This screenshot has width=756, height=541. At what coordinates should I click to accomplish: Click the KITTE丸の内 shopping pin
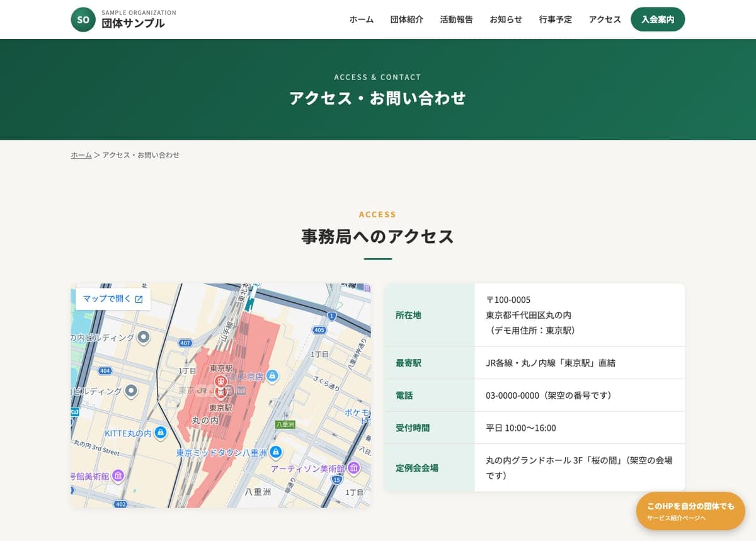pos(161,433)
